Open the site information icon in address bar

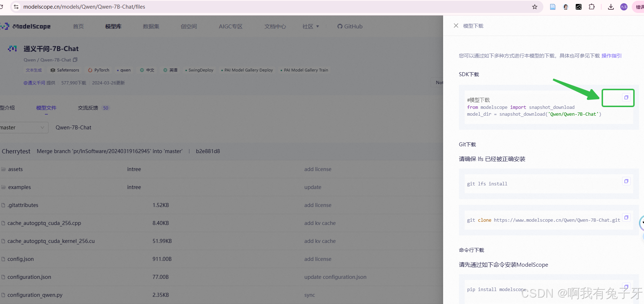coord(16,7)
